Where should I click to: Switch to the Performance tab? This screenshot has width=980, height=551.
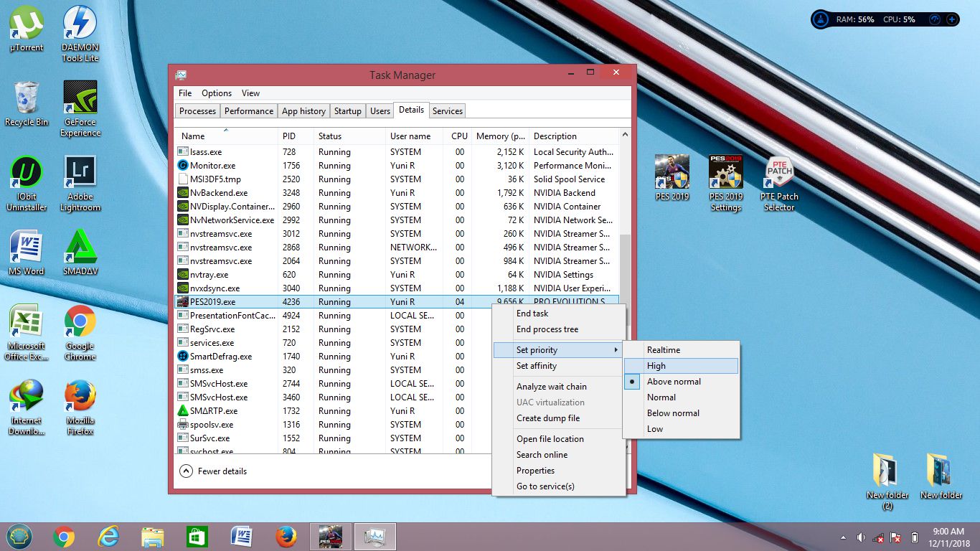[x=249, y=111]
